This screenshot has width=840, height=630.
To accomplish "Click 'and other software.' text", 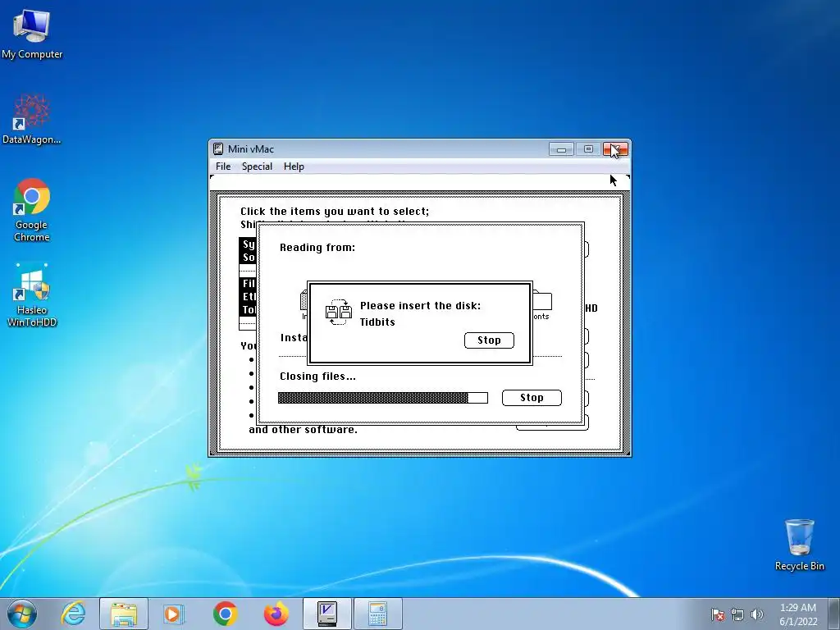I will tap(303, 430).
